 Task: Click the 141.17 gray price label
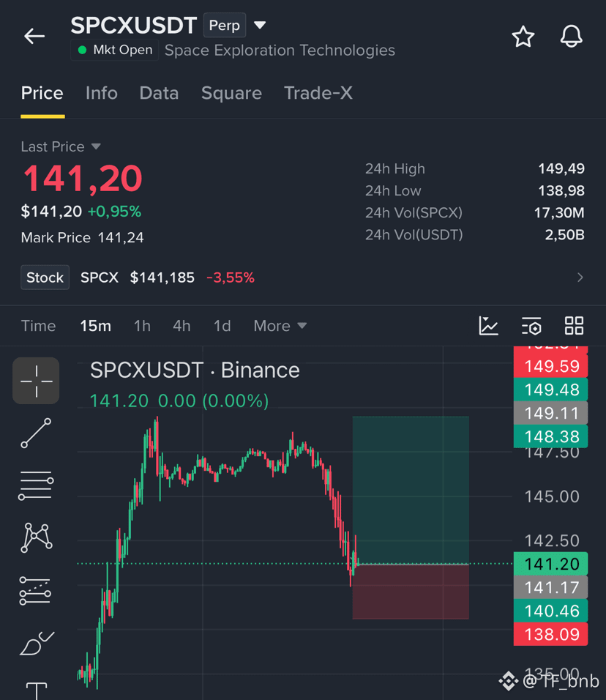click(550, 587)
